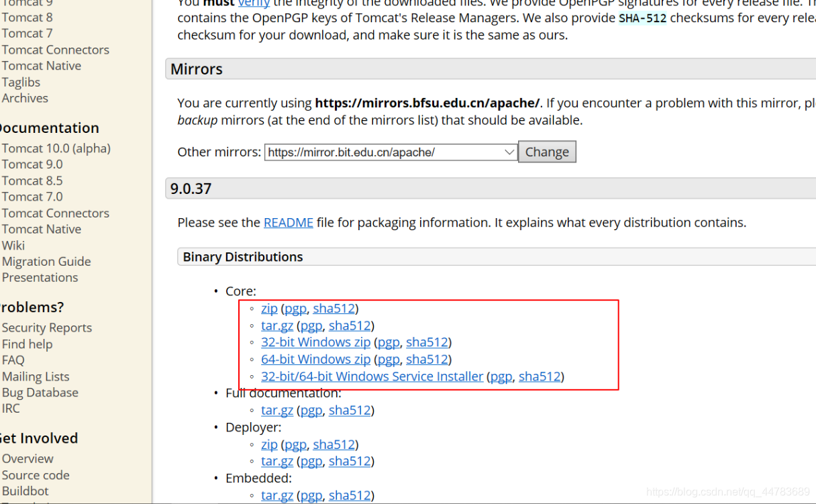Open the Wiki link
This screenshot has width=816, height=504.
(13, 245)
